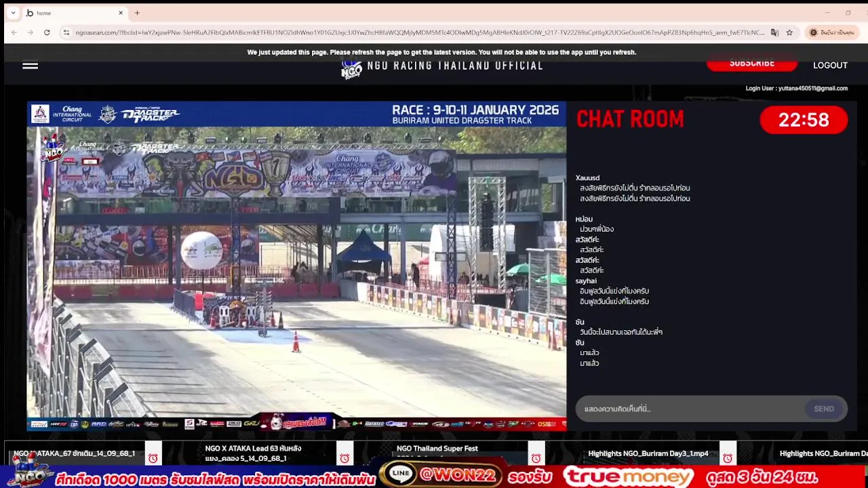Screen dimensions: 868x488
Task: Open site information icon in address bar
Action: [x=66, y=33]
